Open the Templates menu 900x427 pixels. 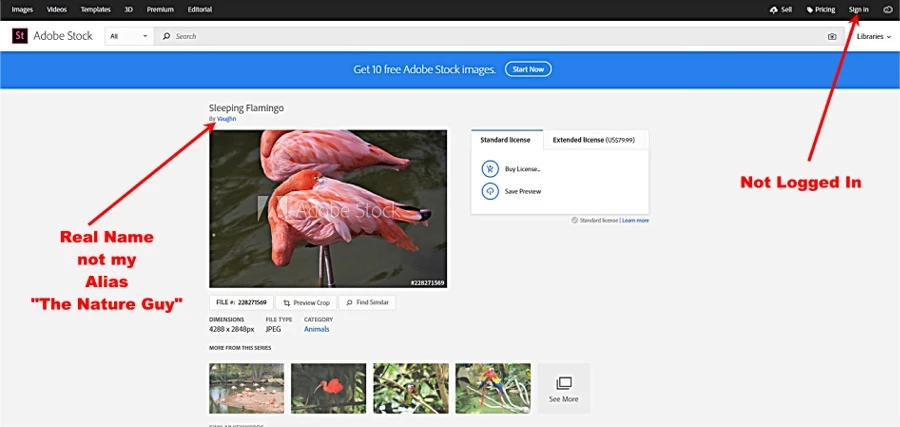point(95,10)
